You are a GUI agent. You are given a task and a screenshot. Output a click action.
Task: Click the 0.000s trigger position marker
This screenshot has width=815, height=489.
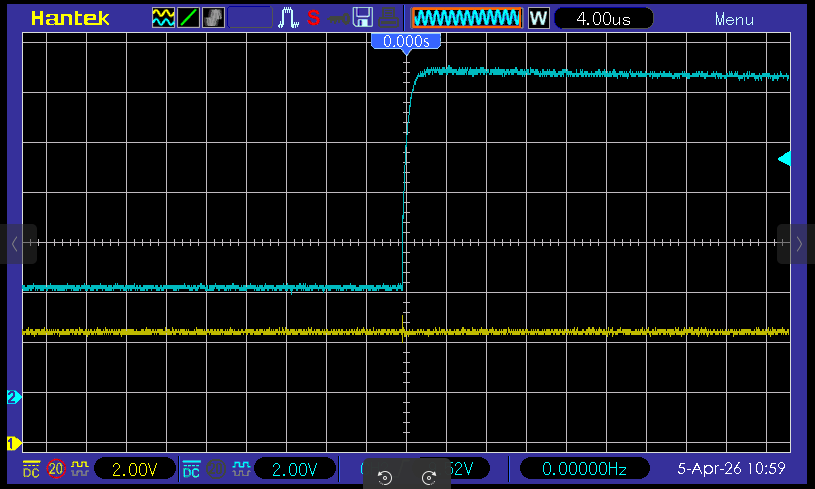coord(406,41)
